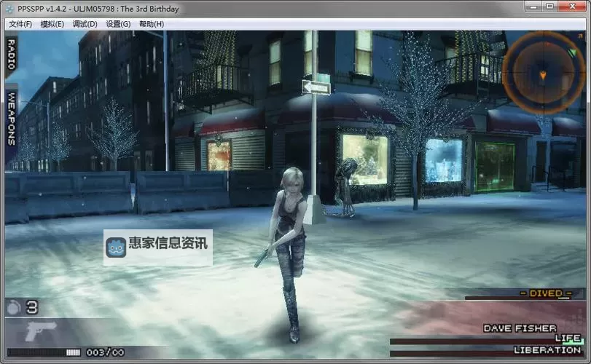This screenshot has width=591, height=364.
Task: Click the LIFE gauge bar
Action: tap(487, 341)
